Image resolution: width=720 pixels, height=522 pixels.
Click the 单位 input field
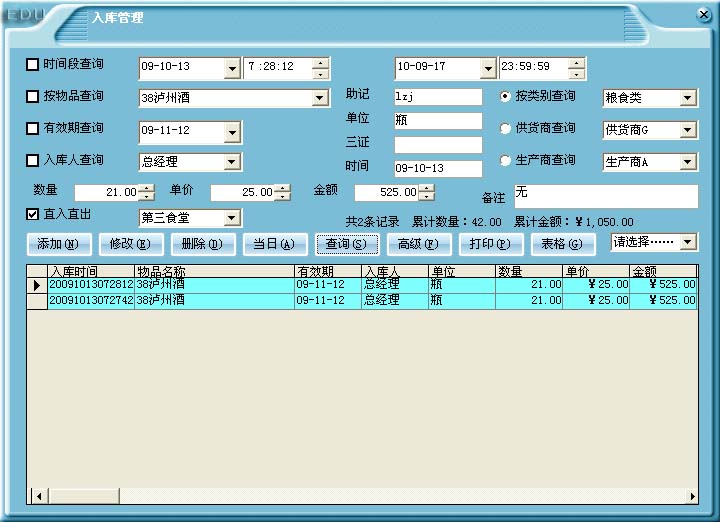[x=438, y=121]
